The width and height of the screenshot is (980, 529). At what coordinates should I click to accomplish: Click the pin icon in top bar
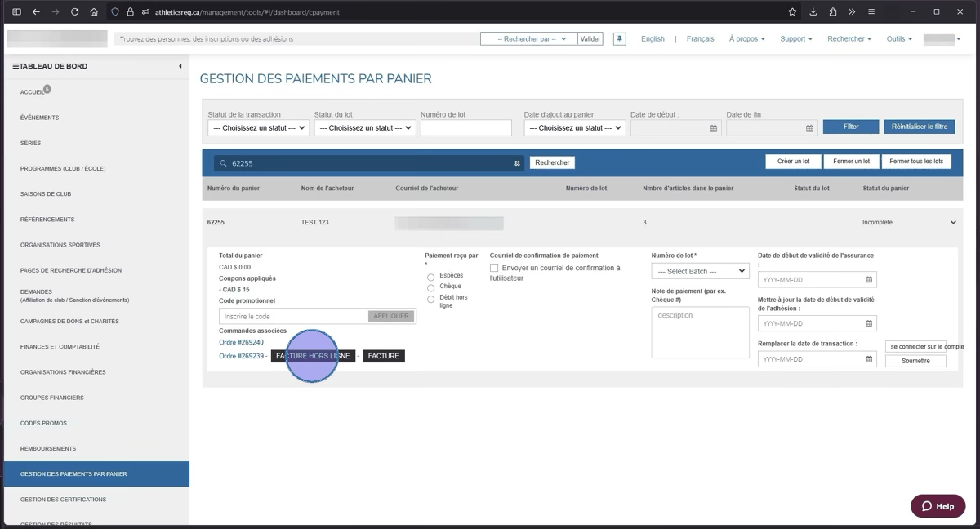click(620, 38)
